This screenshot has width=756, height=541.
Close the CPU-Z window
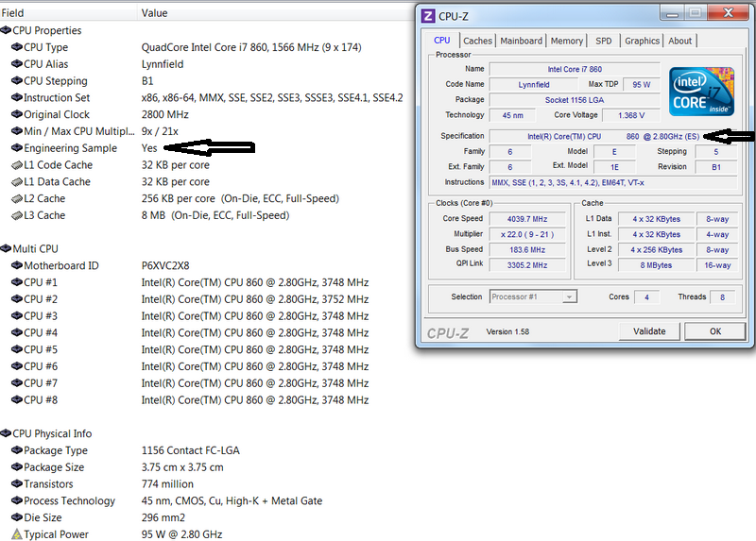(729, 12)
